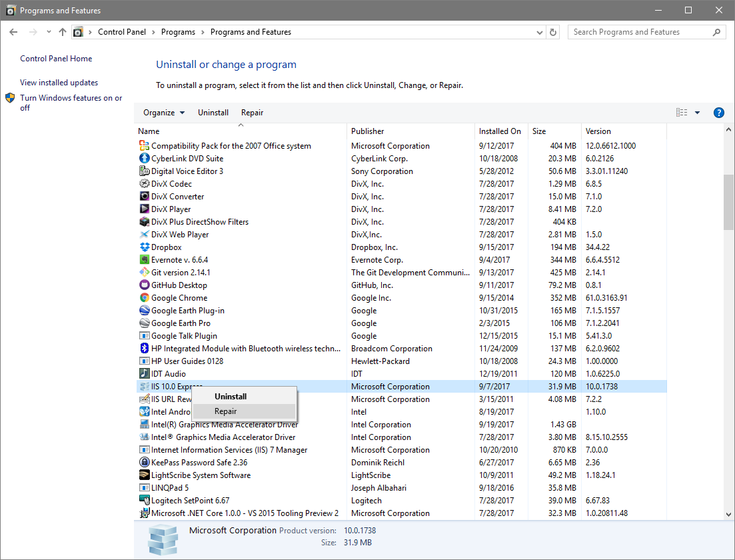
Task: Click the DivX Codec icon
Action: click(x=145, y=184)
